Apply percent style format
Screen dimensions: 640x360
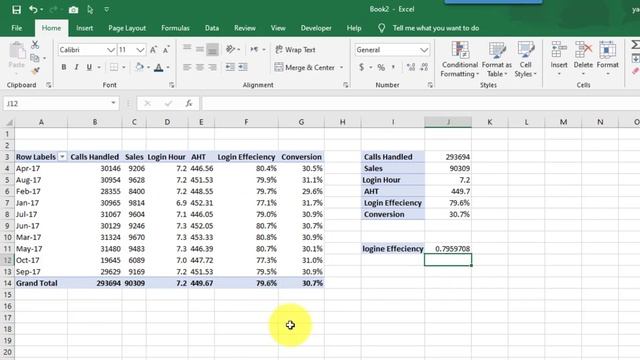[x=381, y=67]
